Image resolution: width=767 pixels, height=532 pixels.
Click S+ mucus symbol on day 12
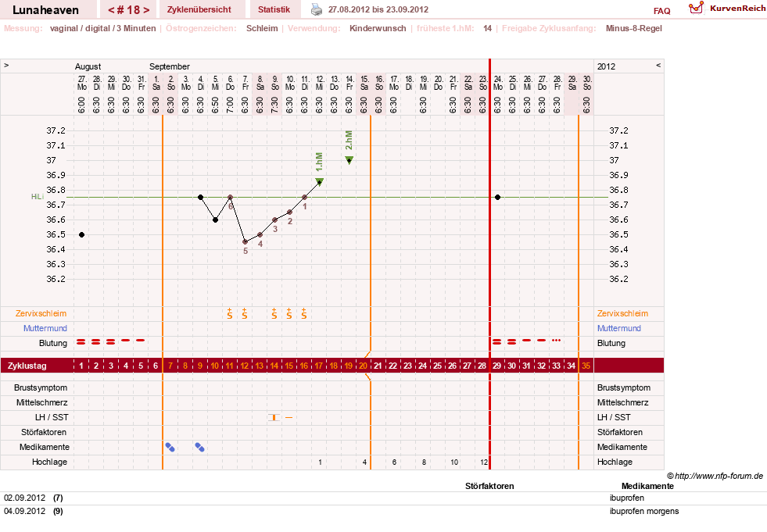coord(245,313)
